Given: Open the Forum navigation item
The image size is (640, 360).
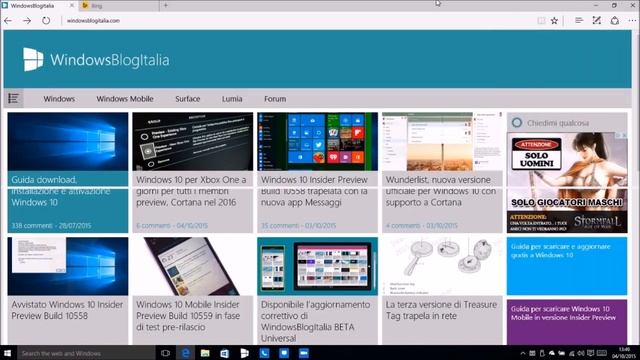Looking at the screenshot, I should (275, 99).
